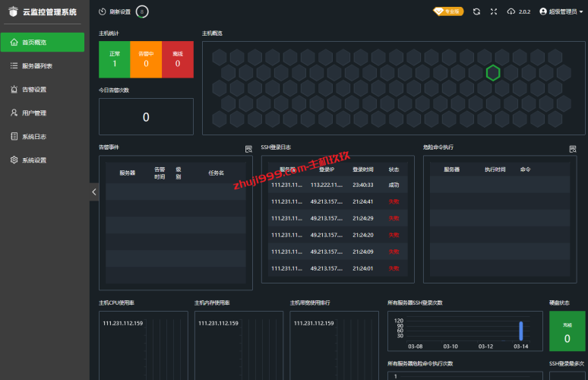Click the log document icon beside 系统日志
This screenshot has width=588, height=380.
pyautogui.click(x=14, y=136)
